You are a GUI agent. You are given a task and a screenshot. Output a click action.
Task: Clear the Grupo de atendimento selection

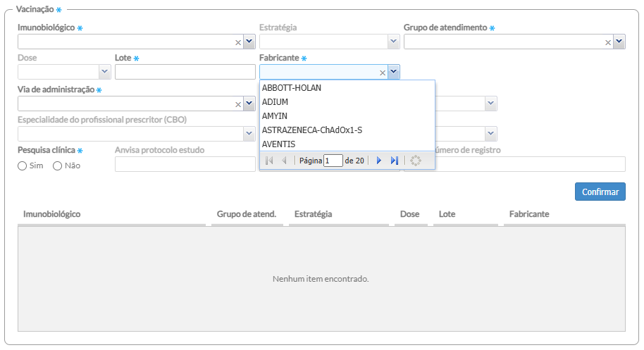point(608,42)
